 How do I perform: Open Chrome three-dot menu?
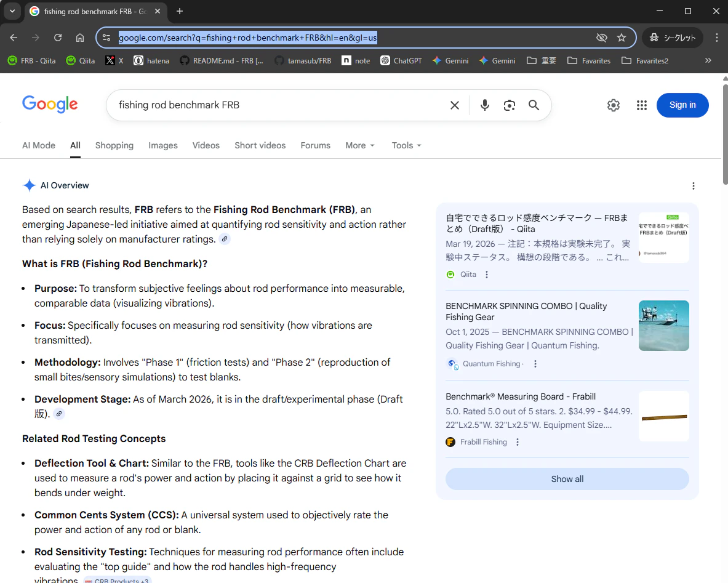point(716,38)
